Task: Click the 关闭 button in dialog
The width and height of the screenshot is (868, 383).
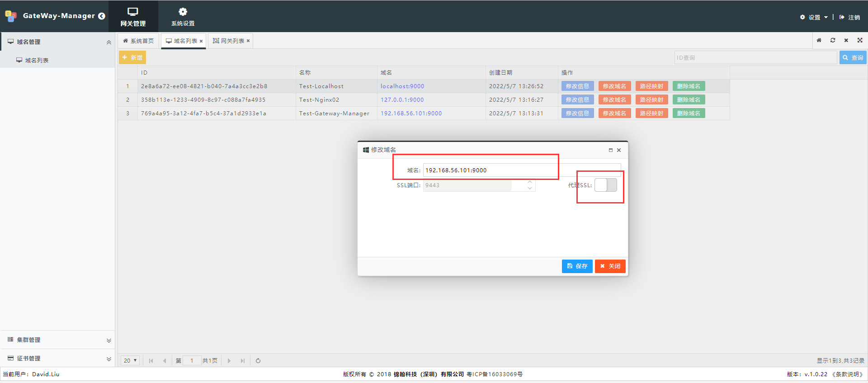Action: coord(610,266)
